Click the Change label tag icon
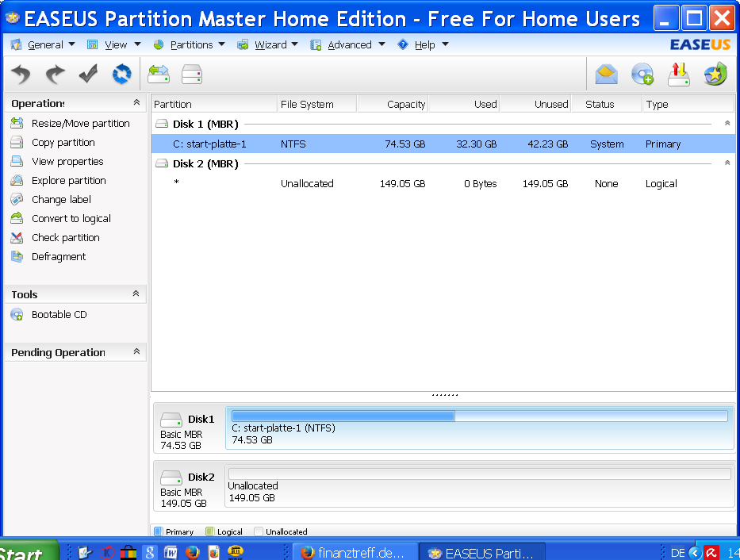Viewport: 740px width, 560px height. coord(17,199)
